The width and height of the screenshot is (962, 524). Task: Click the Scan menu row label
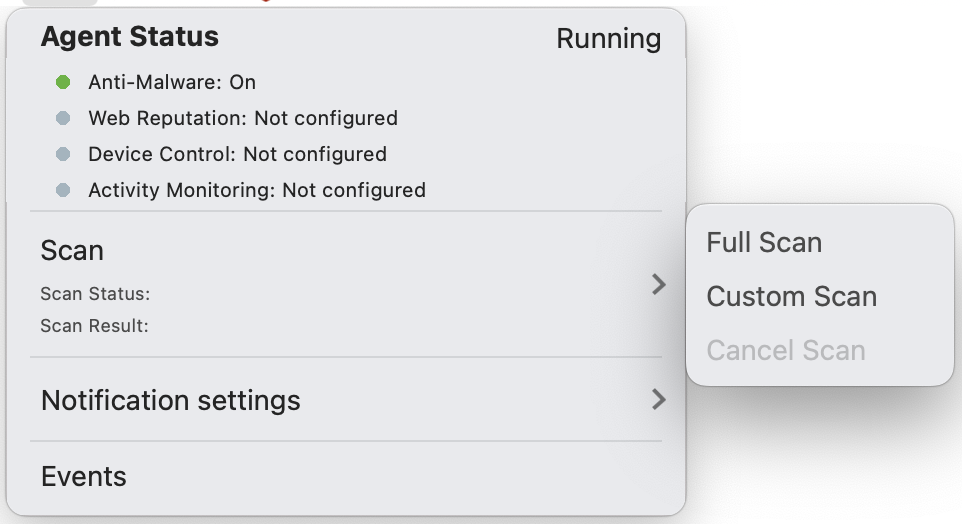(72, 250)
